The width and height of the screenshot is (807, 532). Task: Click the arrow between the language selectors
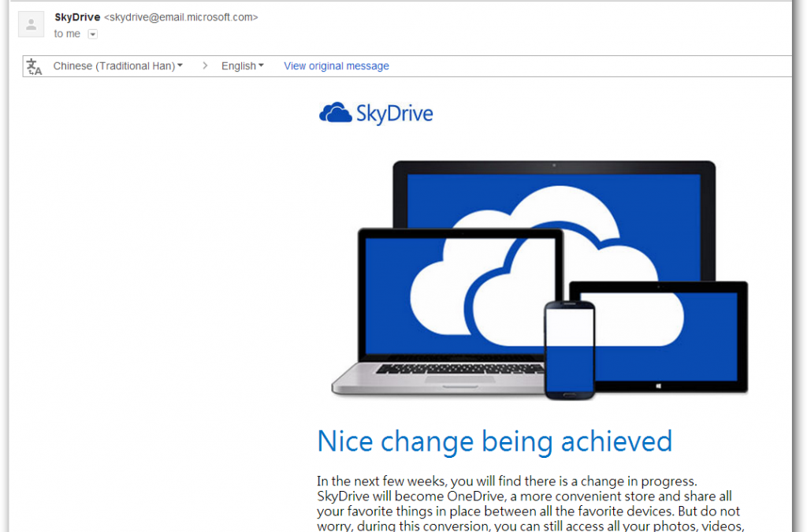tap(204, 66)
